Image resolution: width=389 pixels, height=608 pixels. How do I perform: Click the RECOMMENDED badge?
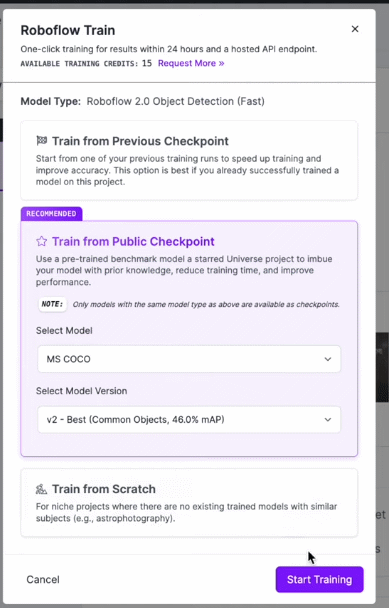[51, 214]
